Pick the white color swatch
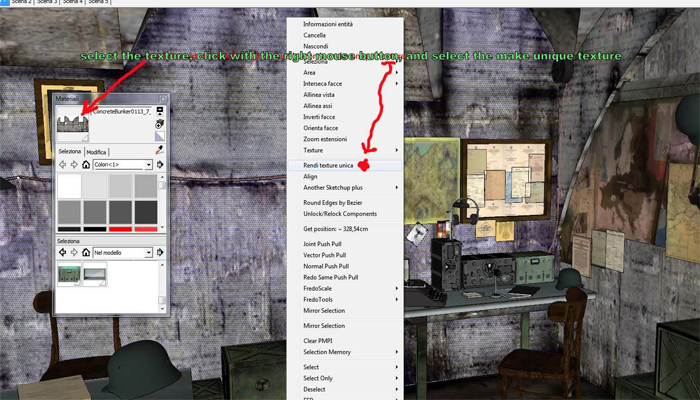 click(x=69, y=186)
